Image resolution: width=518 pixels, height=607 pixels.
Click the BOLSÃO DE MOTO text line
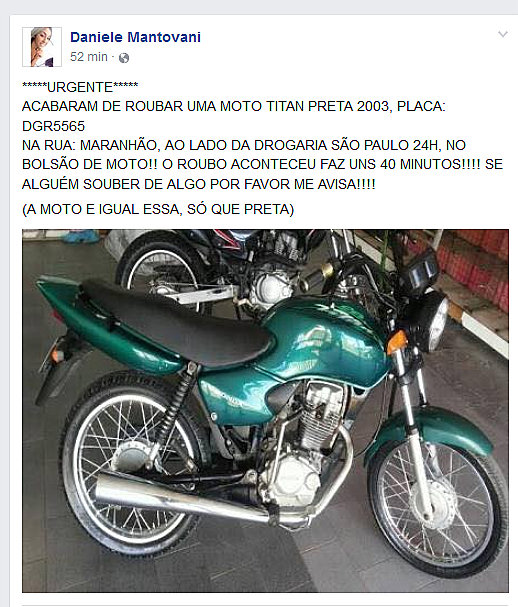[x=262, y=164]
